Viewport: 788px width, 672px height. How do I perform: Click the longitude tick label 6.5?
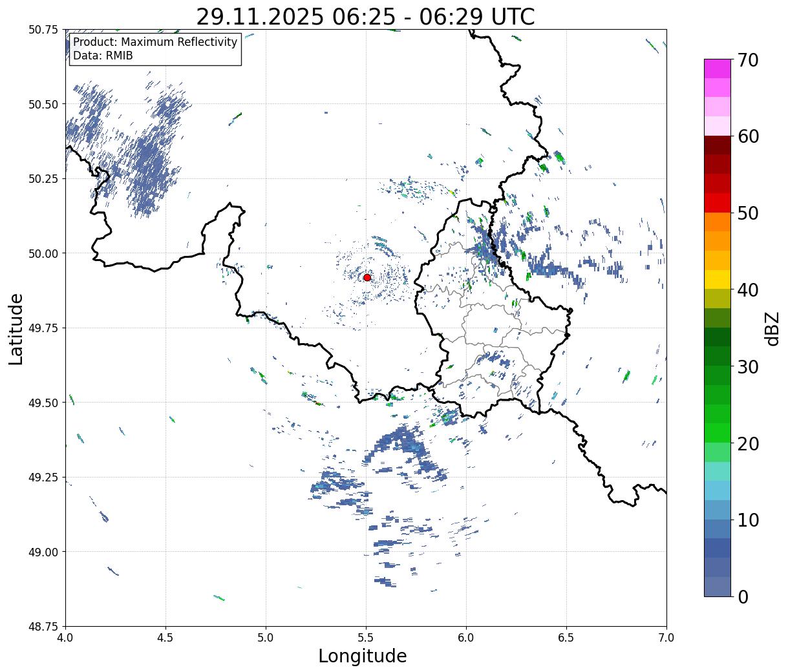(566, 638)
